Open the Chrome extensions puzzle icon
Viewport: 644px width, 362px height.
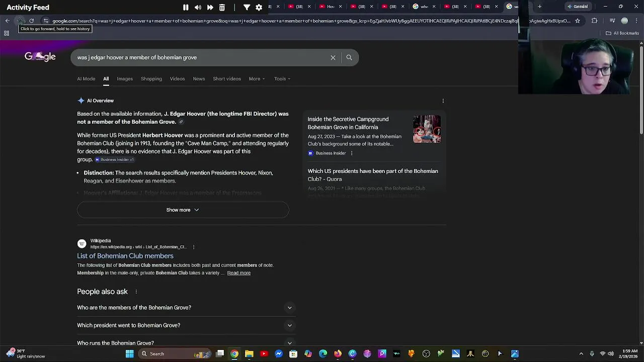coord(595,21)
